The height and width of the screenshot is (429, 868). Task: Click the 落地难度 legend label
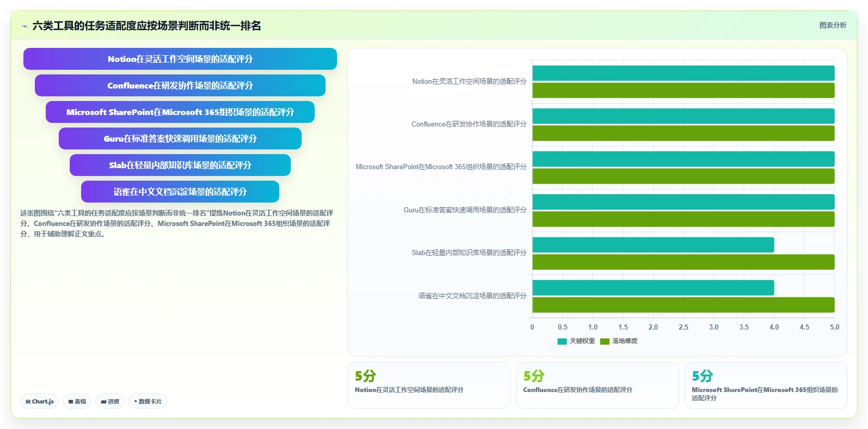point(625,341)
